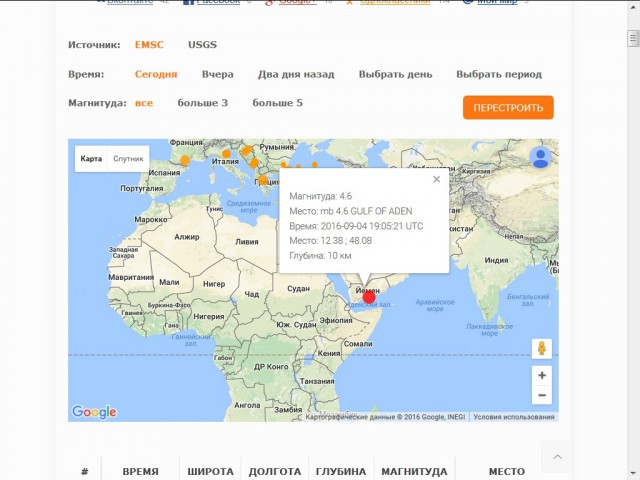Click the scroll-to-top arrow button
This screenshot has width=640, height=480.
point(557,457)
